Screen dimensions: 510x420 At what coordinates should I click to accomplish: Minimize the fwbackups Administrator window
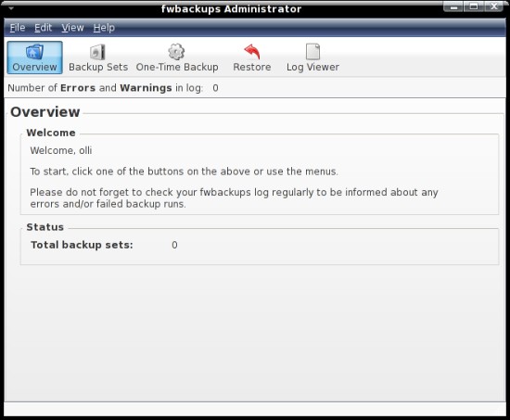(x=453, y=6)
